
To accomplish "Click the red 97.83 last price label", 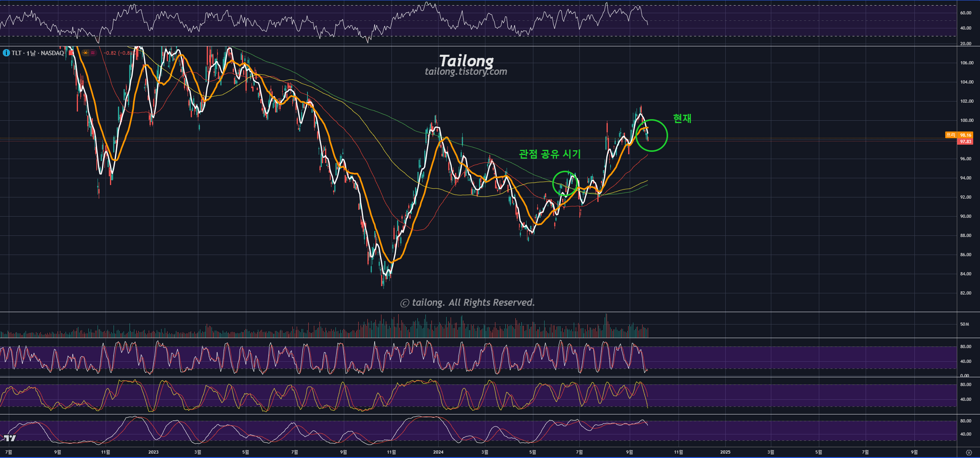I will (965, 141).
